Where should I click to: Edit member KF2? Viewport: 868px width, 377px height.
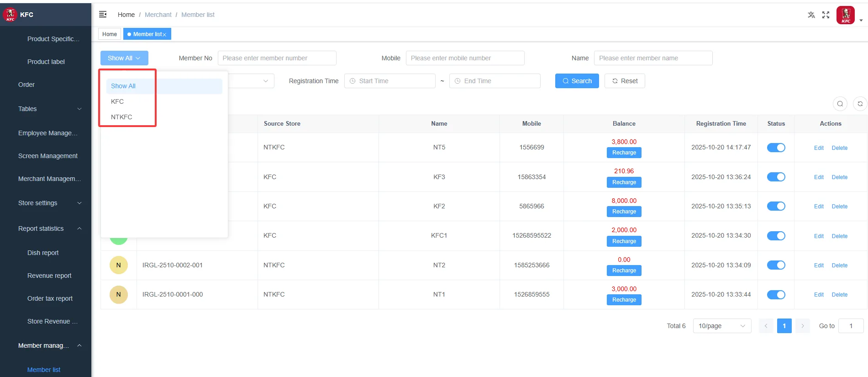pyautogui.click(x=819, y=207)
